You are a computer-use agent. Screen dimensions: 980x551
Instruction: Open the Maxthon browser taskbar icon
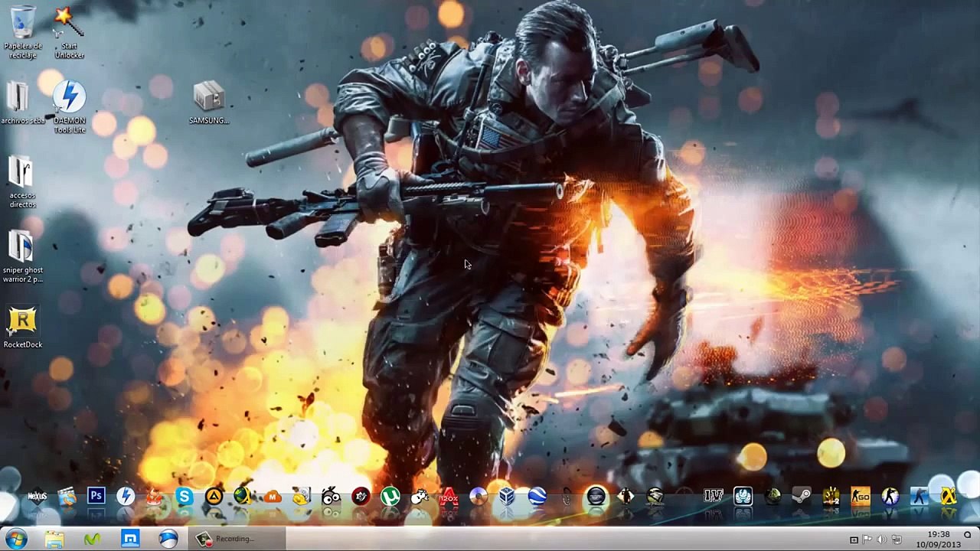(130, 539)
